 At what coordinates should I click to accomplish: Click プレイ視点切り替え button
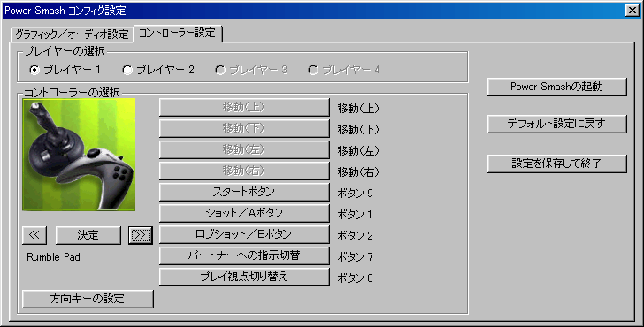[244, 277]
